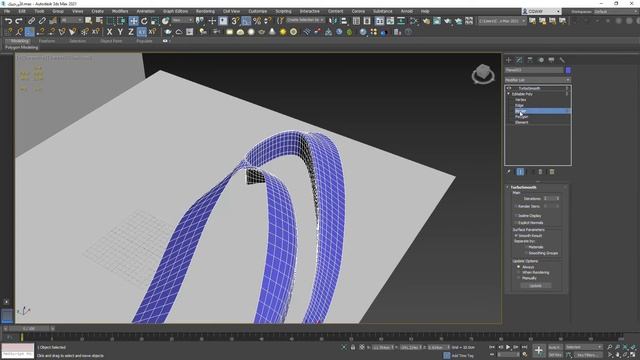The width and height of the screenshot is (640, 360).
Task: Open the Modifiers menu
Action: coord(120,11)
